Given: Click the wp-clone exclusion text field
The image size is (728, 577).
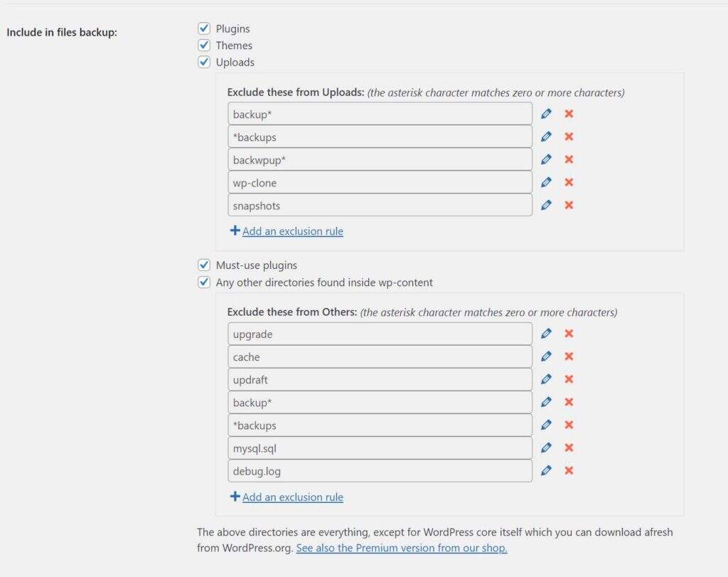Looking at the screenshot, I should point(380,182).
